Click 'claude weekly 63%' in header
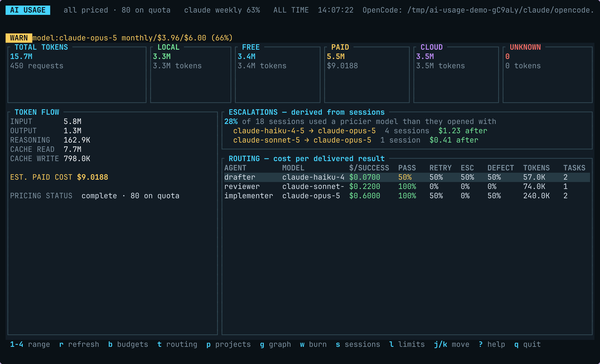600x364 pixels. (x=222, y=10)
